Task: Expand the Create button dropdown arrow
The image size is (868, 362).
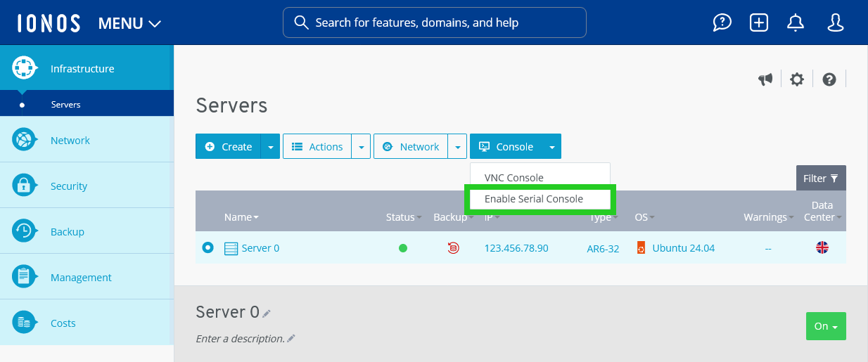Action: pos(270,146)
